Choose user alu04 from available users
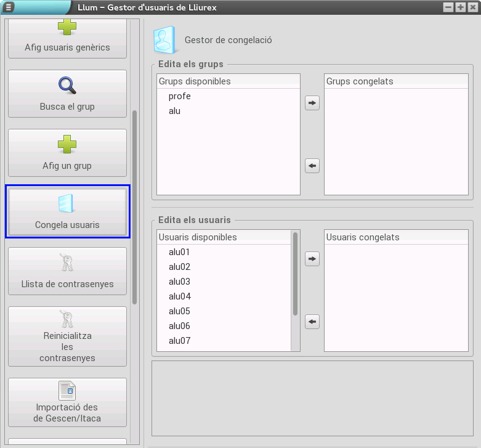This screenshot has height=448, width=481. [x=179, y=296]
